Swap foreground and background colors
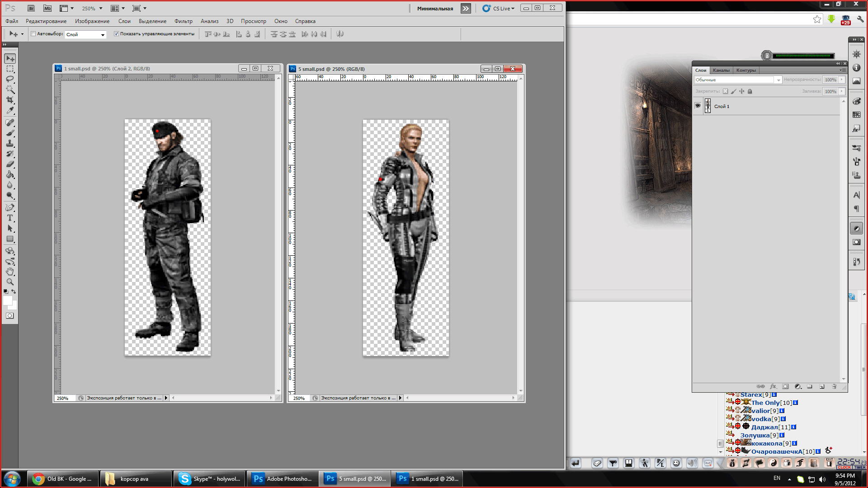 [x=14, y=291]
